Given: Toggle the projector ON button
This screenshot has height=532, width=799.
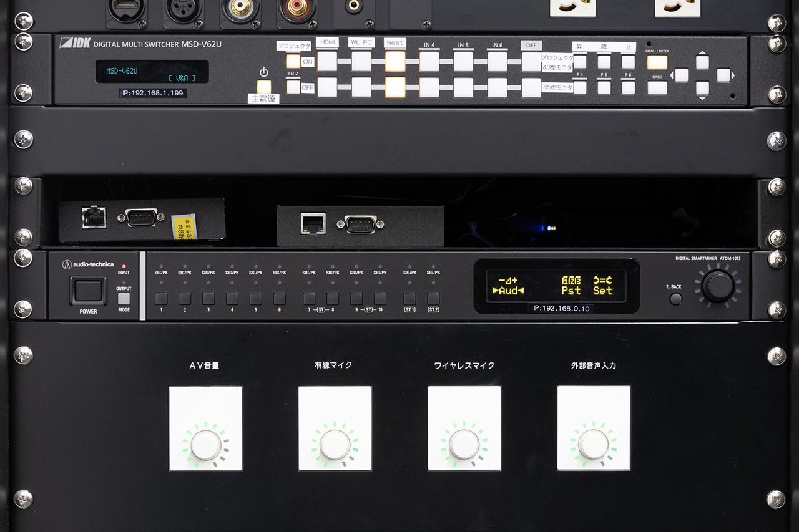Looking at the screenshot, I should 293,62.
